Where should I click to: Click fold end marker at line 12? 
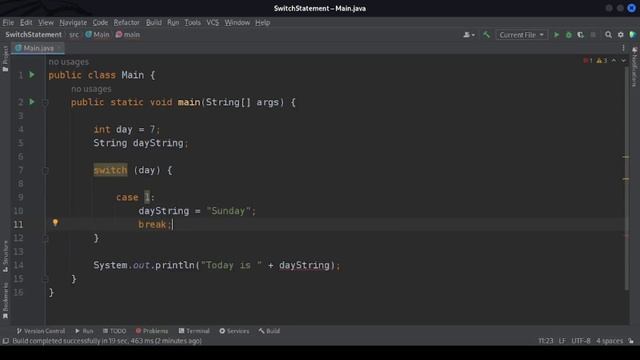[x=45, y=238]
